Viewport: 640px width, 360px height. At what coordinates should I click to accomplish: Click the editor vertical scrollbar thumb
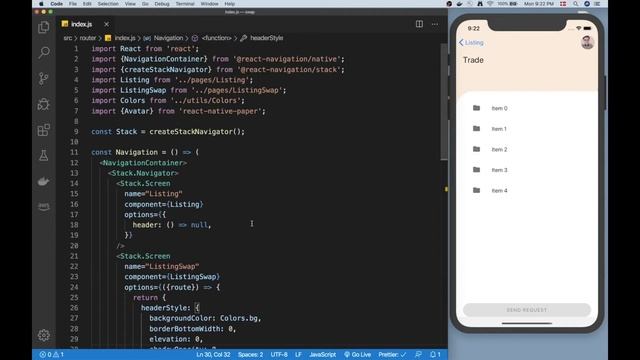pyautogui.click(x=444, y=102)
